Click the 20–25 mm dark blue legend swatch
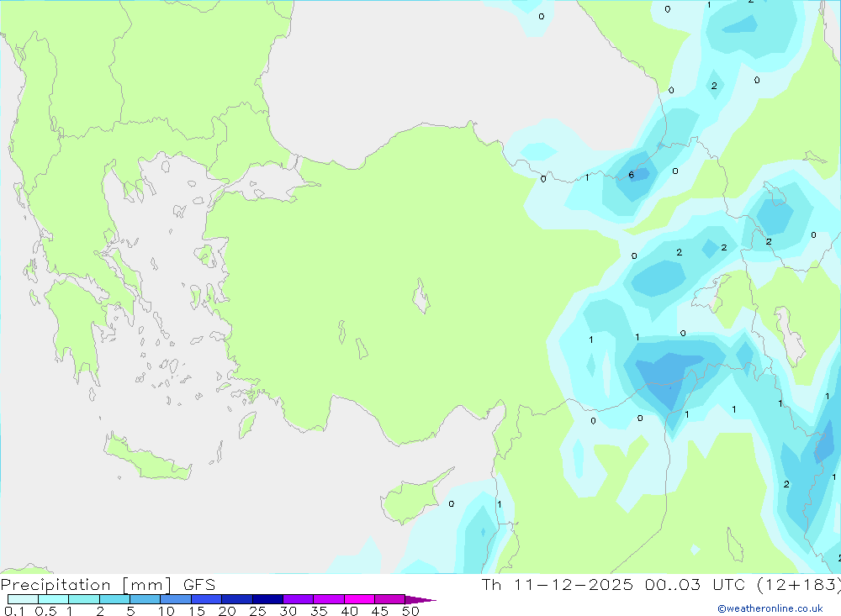841x616 pixels. click(x=236, y=599)
